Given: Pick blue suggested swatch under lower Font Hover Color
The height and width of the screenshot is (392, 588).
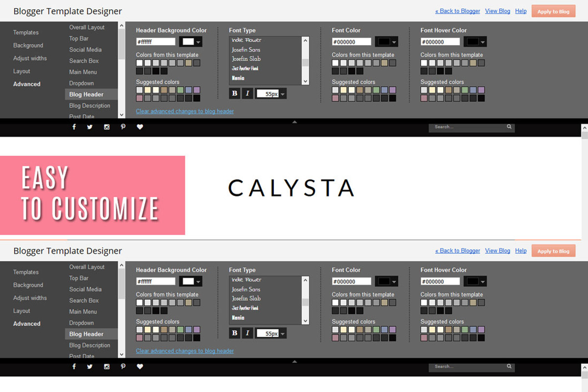Looking at the screenshot, I should tap(473, 330).
